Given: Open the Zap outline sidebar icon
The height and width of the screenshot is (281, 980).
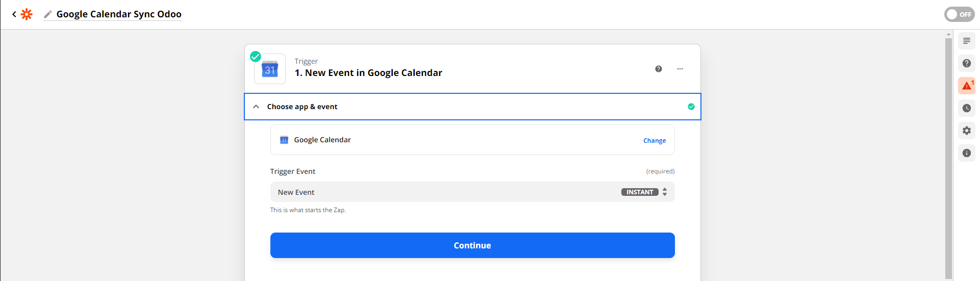Looking at the screenshot, I should click(x=966, y=41).
